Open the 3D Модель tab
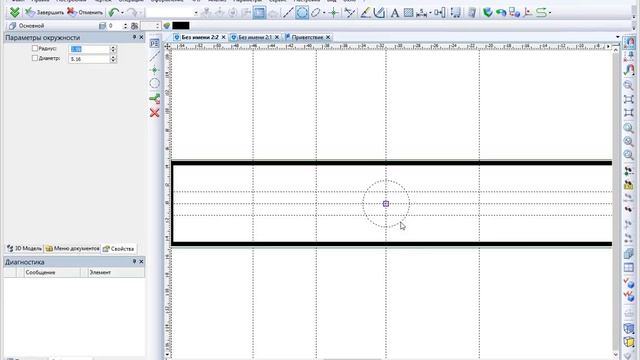The height and width of the screenshot is (360, 640). 24,248
